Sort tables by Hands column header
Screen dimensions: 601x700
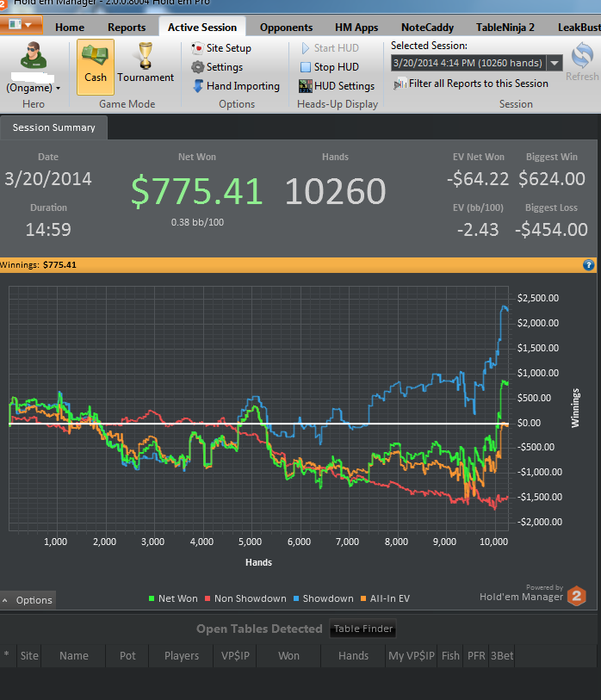[x=353, y=656]
